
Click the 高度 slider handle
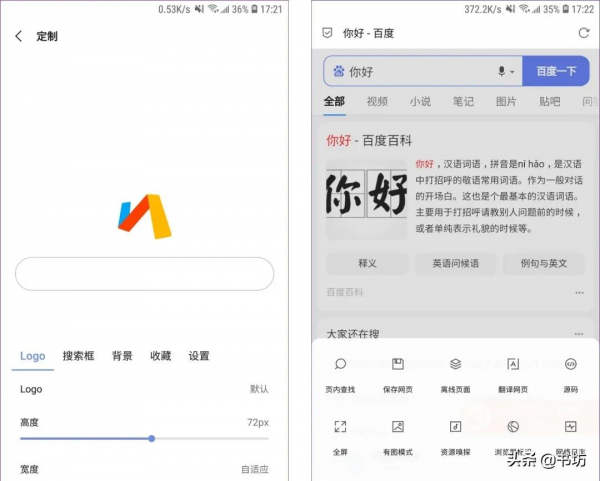(x=152, y=439)
